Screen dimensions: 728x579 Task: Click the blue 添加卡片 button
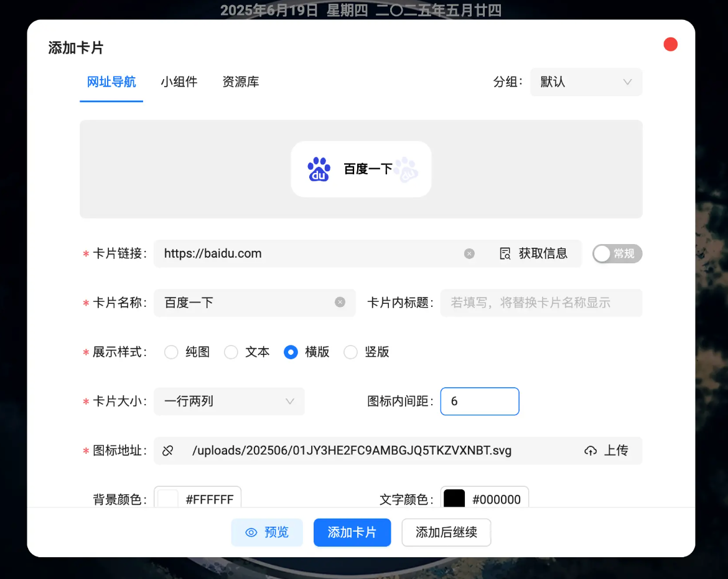click(352, 532)
